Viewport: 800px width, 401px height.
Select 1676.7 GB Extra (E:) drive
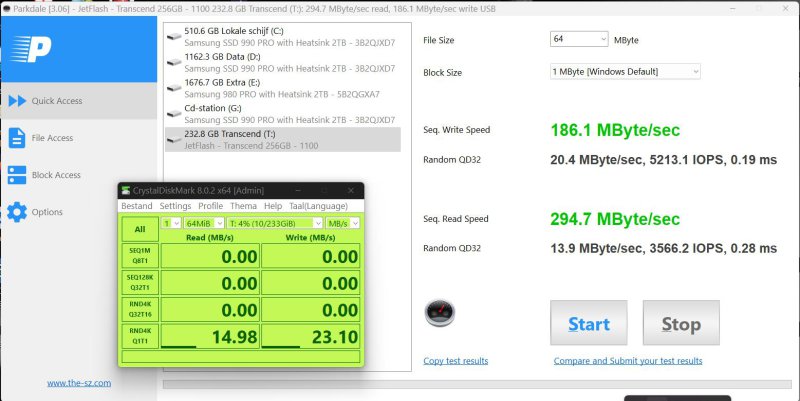283,88
